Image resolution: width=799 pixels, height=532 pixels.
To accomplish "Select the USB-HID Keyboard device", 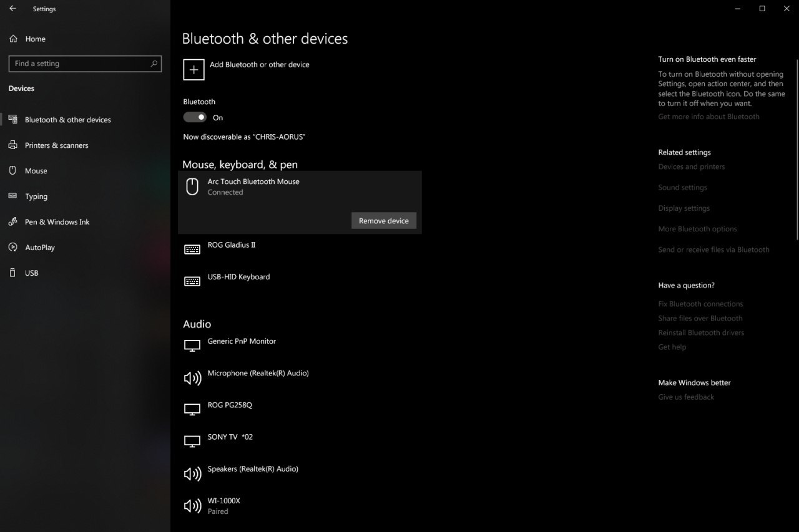I will point(238,277).
